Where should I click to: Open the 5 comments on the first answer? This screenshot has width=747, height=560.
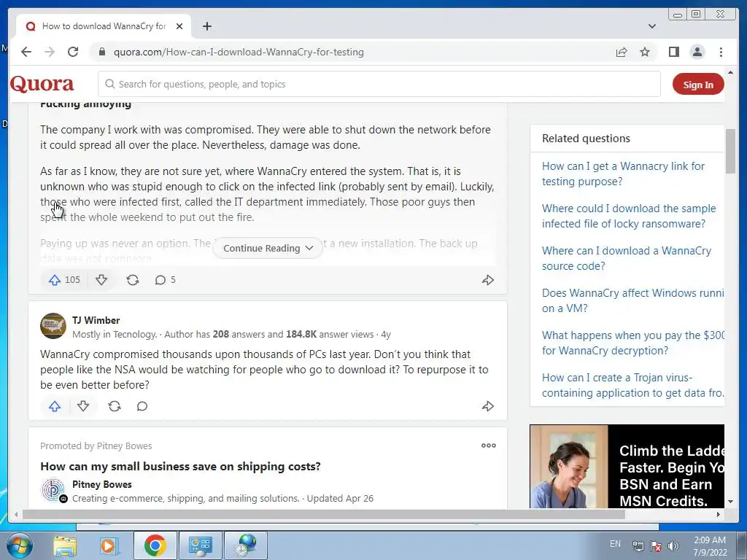pyautogui.click(x=166, y=280)
